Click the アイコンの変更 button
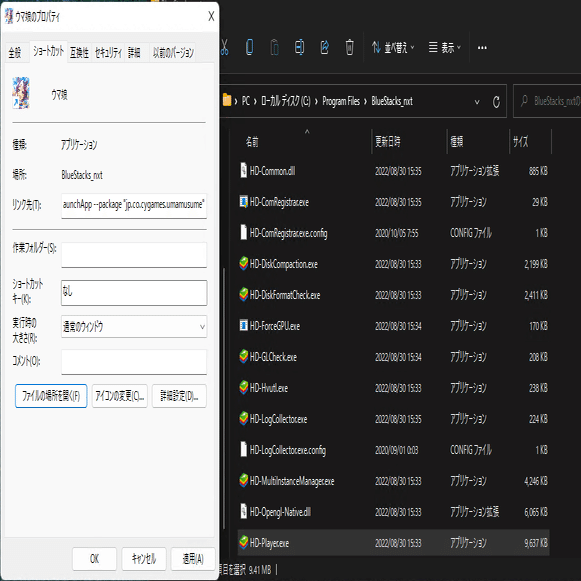581x581 pixels. pyautogui.click(x=119, y=396)
